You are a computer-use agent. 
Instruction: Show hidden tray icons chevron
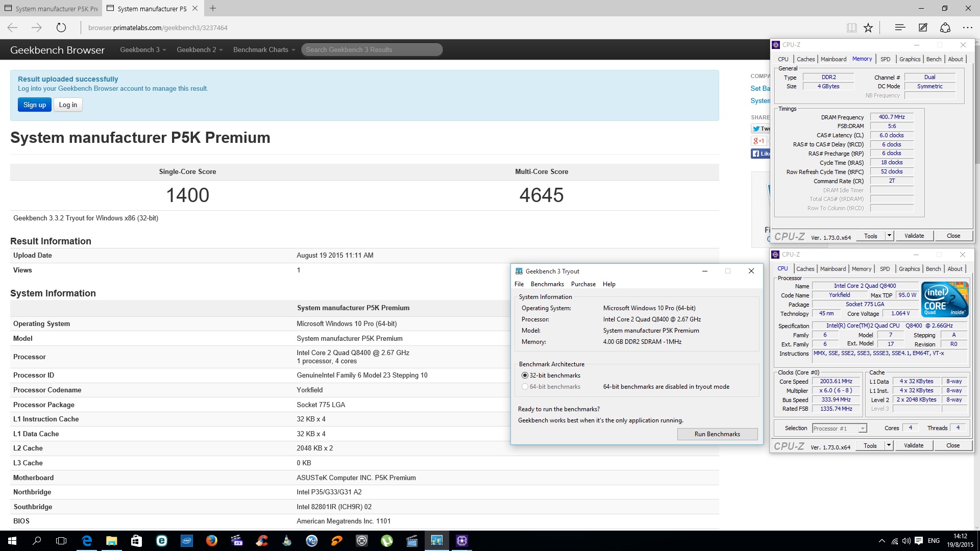point(881,541)
